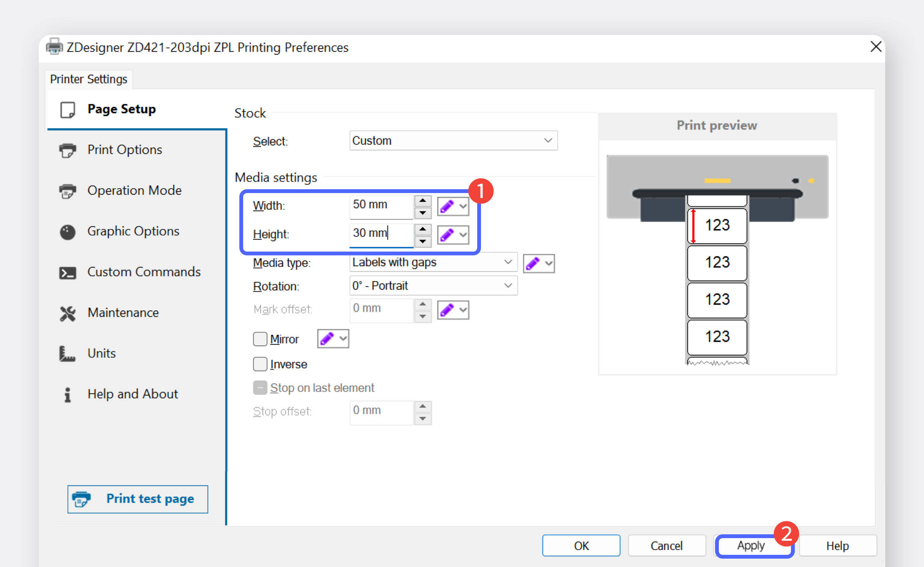Select the Page Setup menu item
The width and height of the screenshot is (924, 567).
click(x=122, y=109)
